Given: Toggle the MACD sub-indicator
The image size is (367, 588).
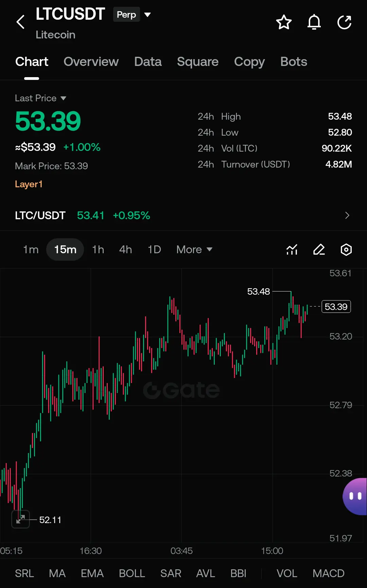Looking at the screenshot, I should [x=329, y=573].
